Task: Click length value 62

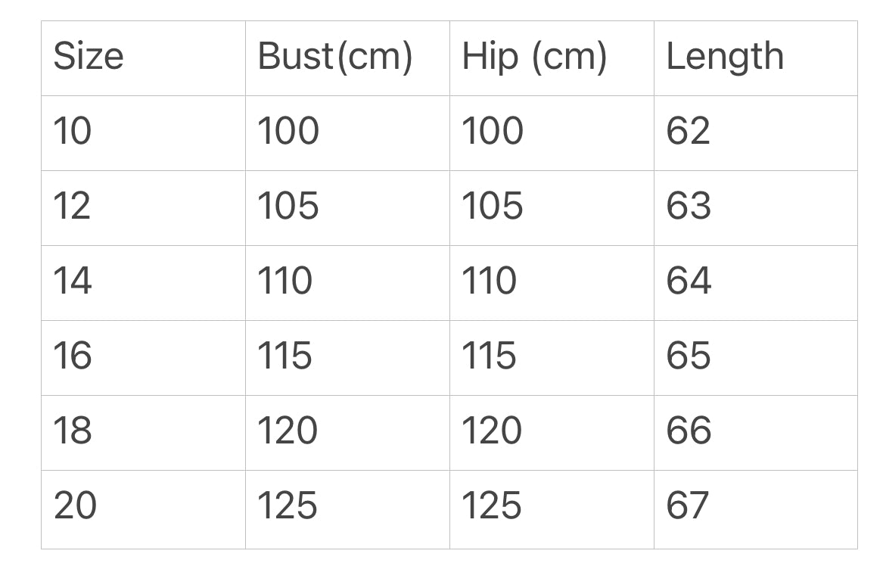Action: point(756,133)
